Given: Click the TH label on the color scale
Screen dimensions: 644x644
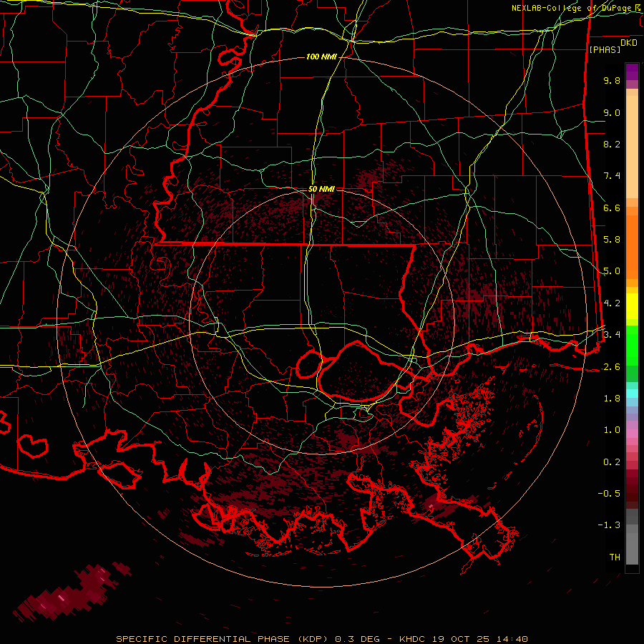Looking at the screenshot, I should click(x=615, y=557).
